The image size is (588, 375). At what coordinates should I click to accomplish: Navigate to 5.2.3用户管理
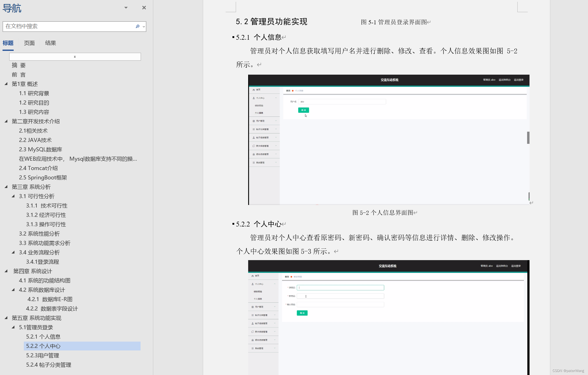(x=43, y=356)
